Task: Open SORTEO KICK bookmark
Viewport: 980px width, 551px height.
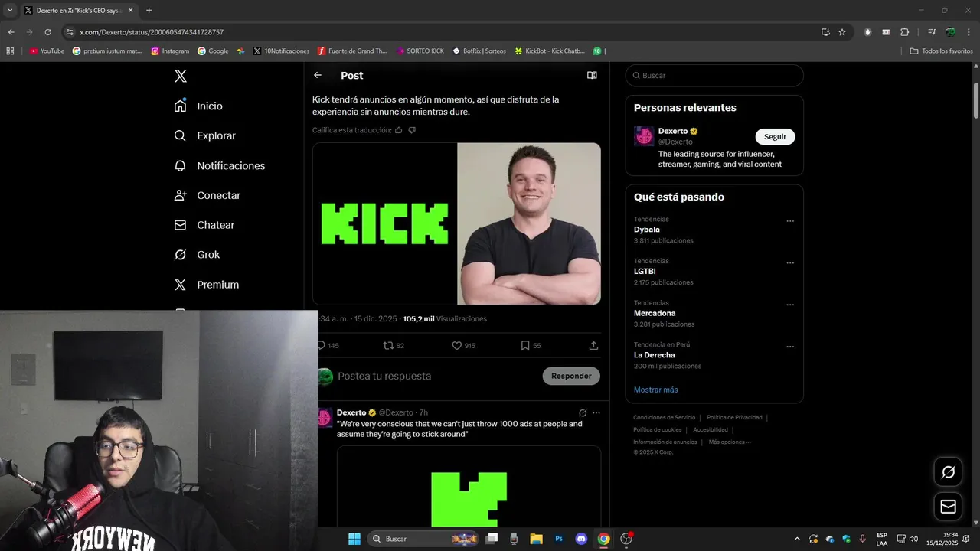Action: [420, 51]
